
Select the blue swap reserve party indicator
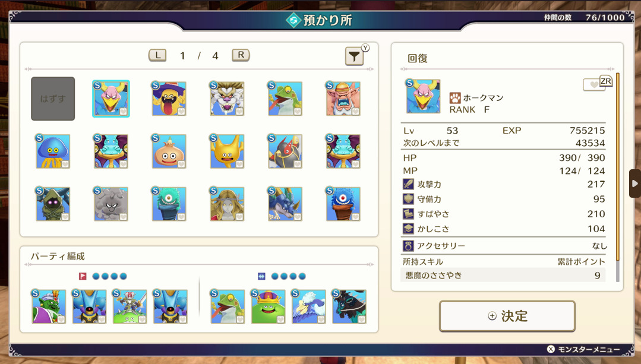point(261,277)
